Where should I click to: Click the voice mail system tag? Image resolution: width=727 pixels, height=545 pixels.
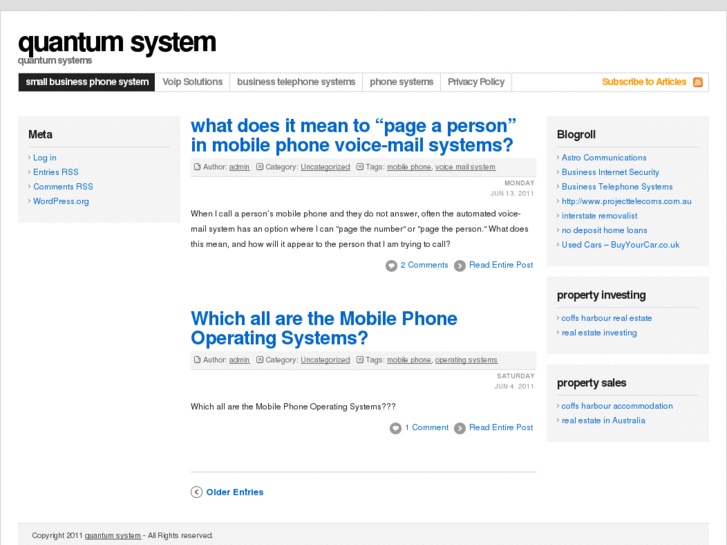[465, 167]
